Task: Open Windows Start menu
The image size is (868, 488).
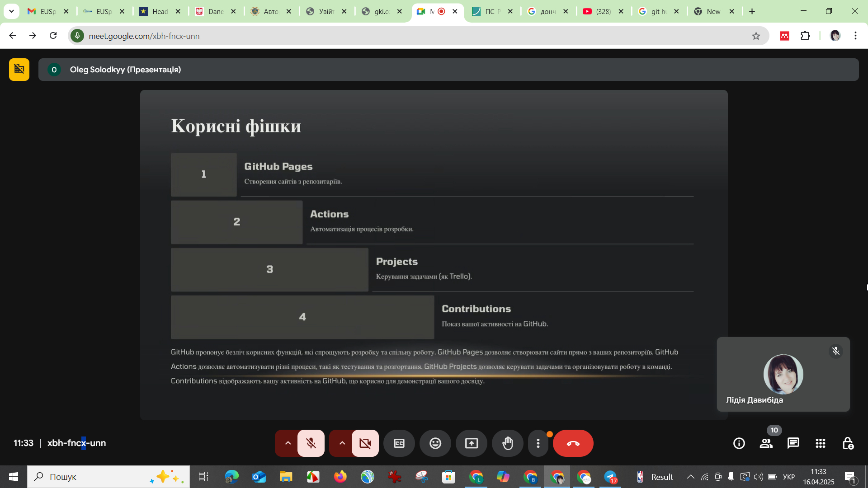Action: click(x=14, y=477)
